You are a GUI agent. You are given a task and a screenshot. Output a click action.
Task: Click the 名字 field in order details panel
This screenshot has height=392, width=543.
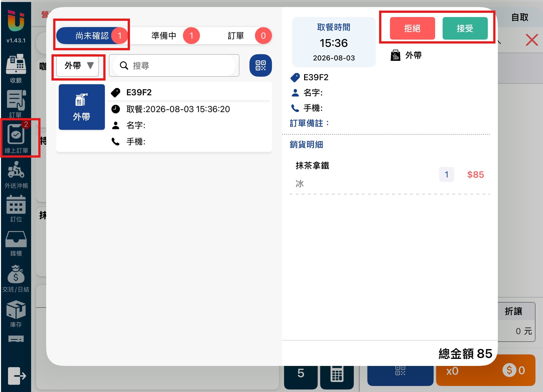[307, 92]
